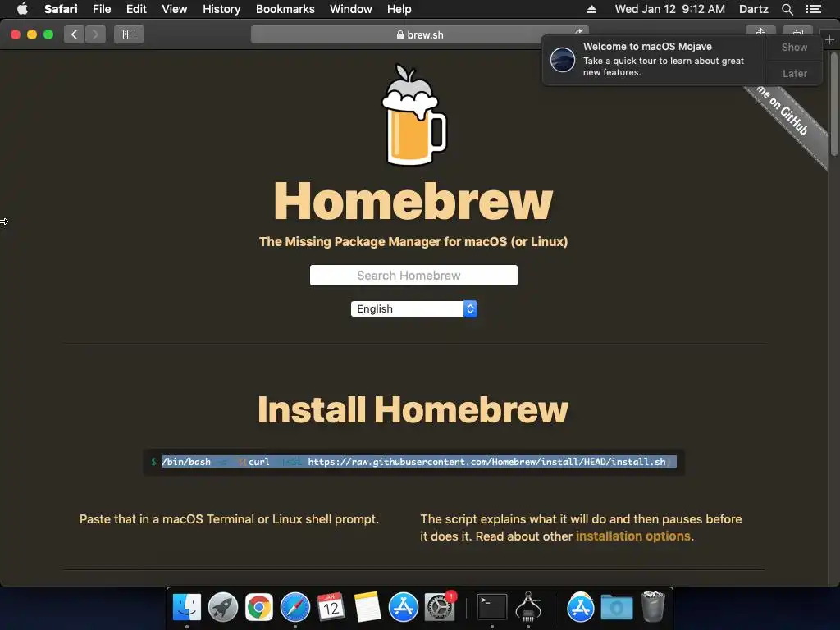Image resolution: width=840 pixels, height=630 pixels.
Task: Click the Welcome to macOS Mojave notification
Action: point(654,59)
